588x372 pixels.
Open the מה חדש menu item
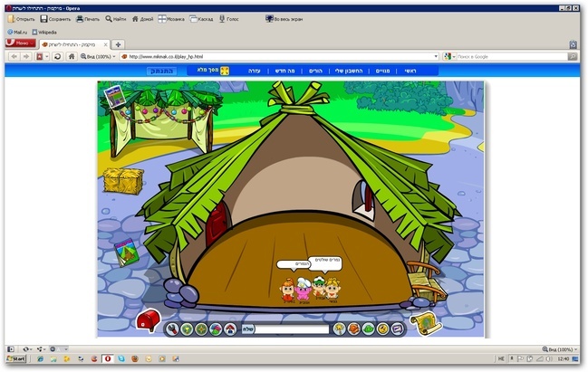[x=285, y=71]
